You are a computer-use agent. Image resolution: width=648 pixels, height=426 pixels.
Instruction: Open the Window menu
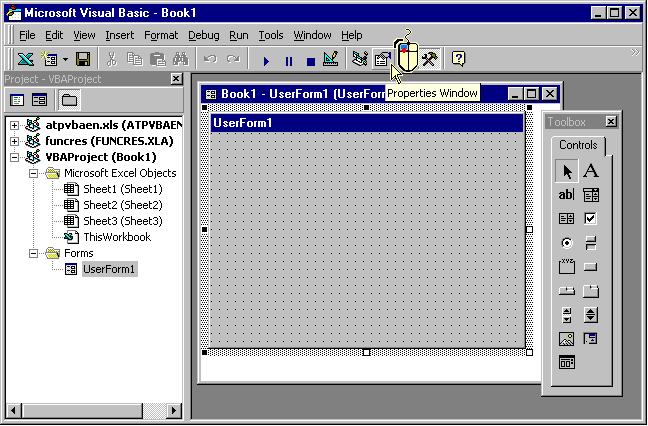click(312, 36)
